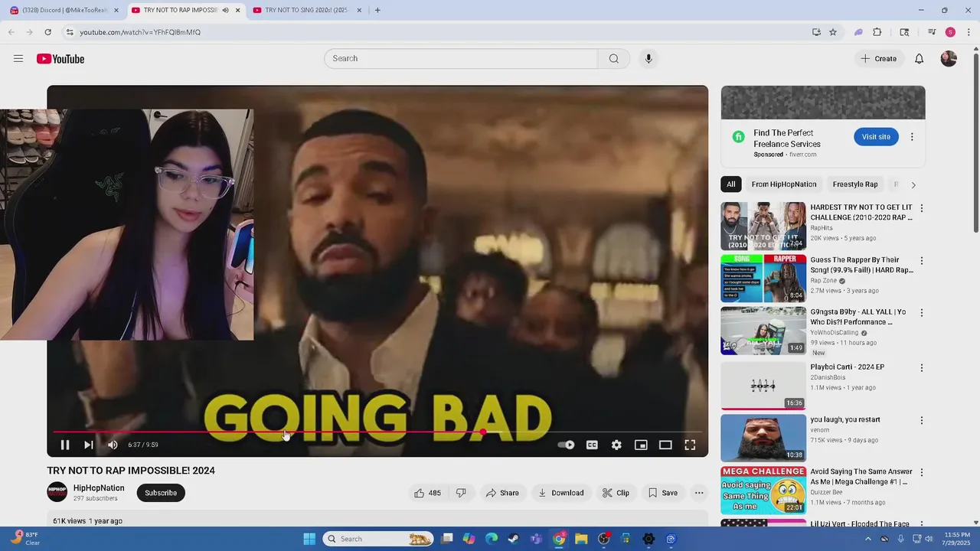Open the browser extensions puzzle icon
Image resolution: width=980 pixels, height=551 pixels.
click(877, 32)
